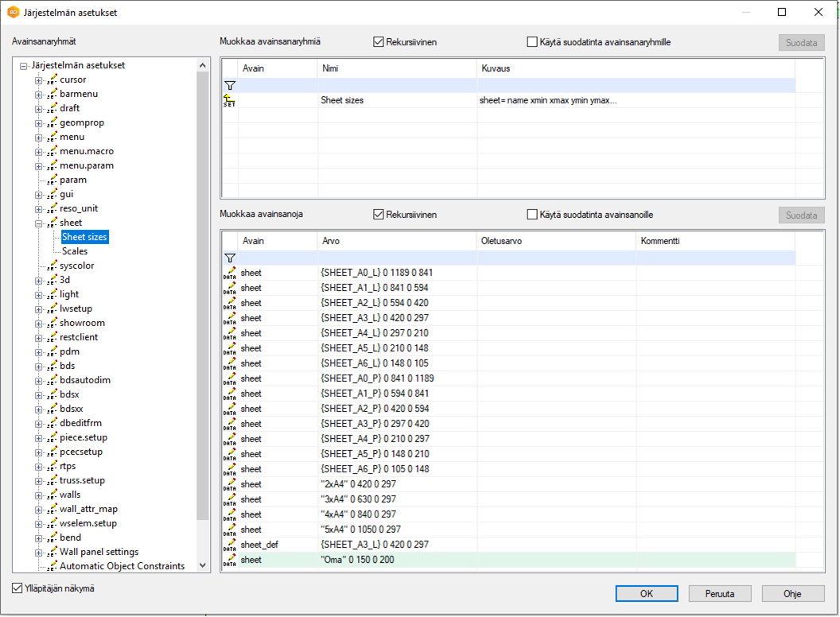This screenshot has height=617, width=840.
Task: Click the DATA icon for the SHEET_A0_L row
Action: click(229, 273)
